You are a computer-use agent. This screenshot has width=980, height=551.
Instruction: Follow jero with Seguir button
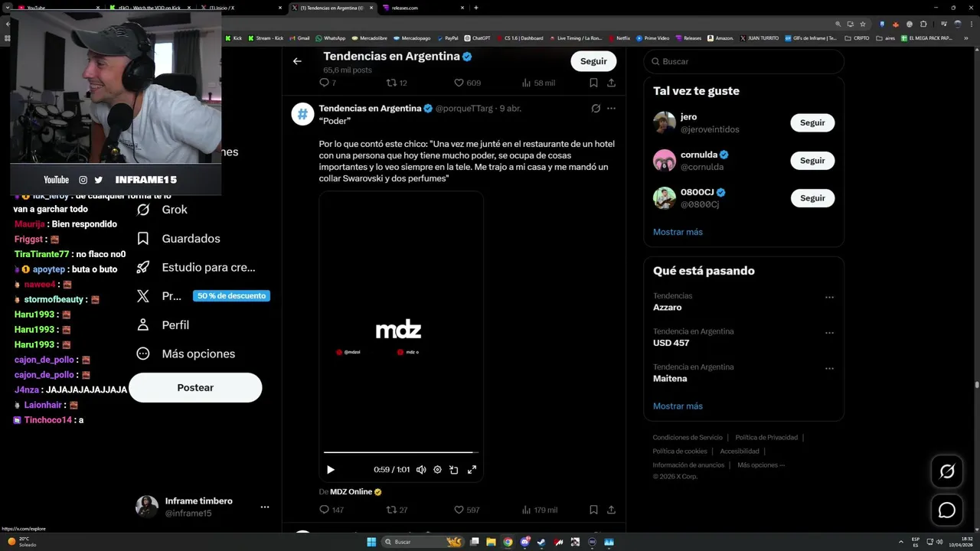[812, 122]
